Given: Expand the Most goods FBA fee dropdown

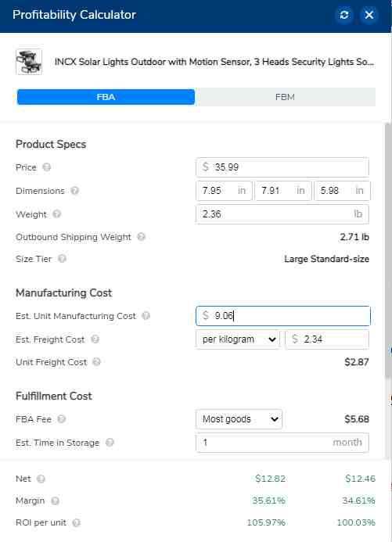Looking at the screenshot, I should (239, 419).
